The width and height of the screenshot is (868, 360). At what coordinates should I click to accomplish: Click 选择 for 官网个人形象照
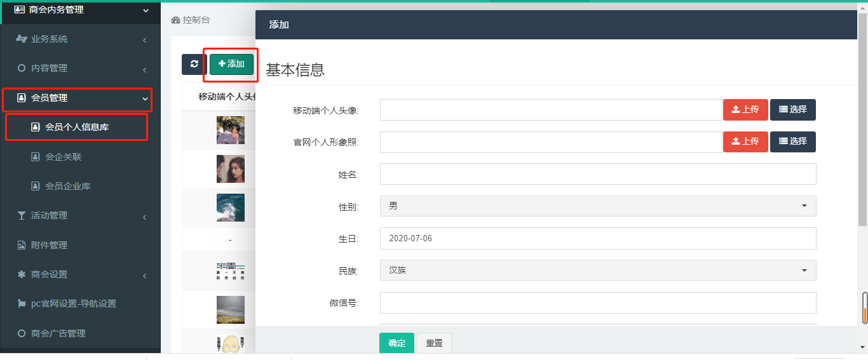point(792,142)
